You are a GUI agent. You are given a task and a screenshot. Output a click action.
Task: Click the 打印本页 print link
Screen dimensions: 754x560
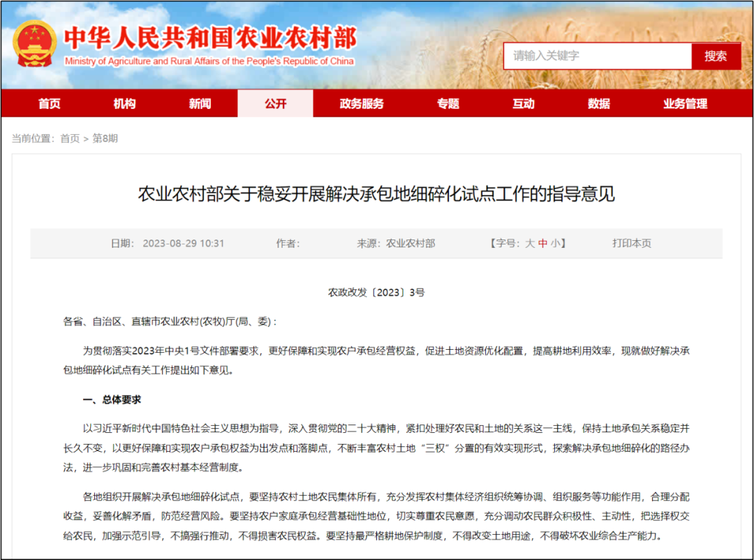coord(631,244)
